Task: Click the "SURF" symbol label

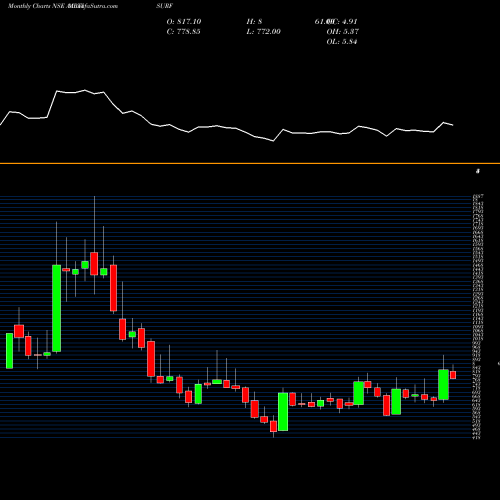Action: pos(164,6)
